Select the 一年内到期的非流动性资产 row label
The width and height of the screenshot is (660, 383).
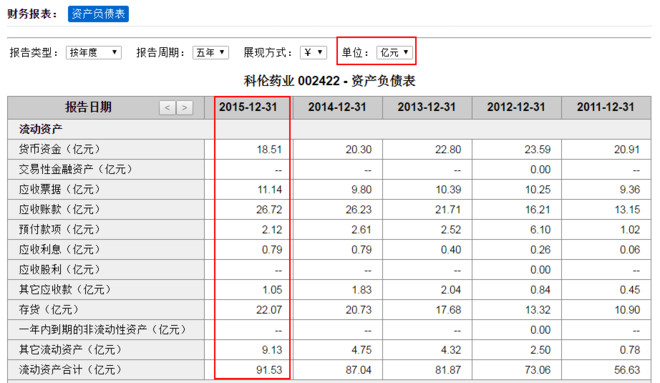102,330
